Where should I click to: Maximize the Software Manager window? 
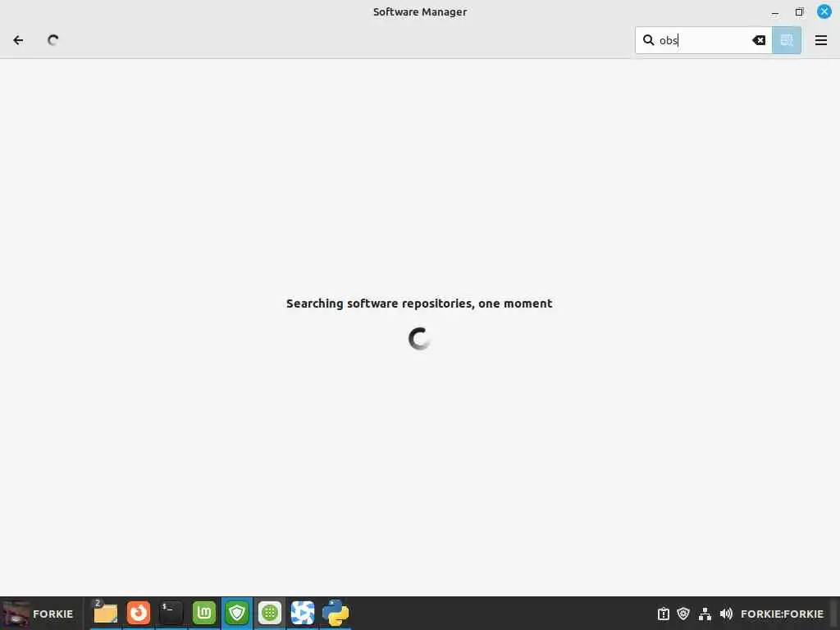point(799,11)
